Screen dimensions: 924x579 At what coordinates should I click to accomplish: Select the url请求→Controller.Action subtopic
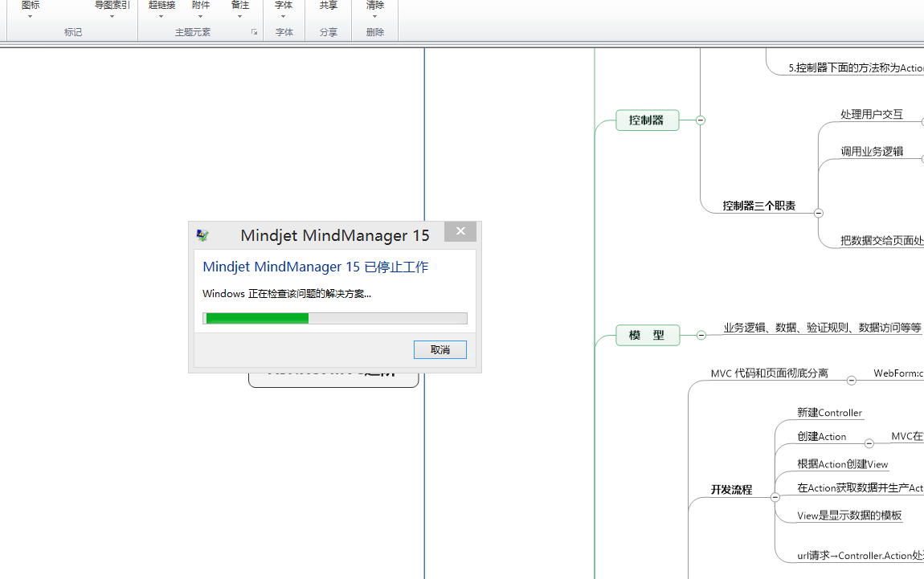tap(860, 556)
